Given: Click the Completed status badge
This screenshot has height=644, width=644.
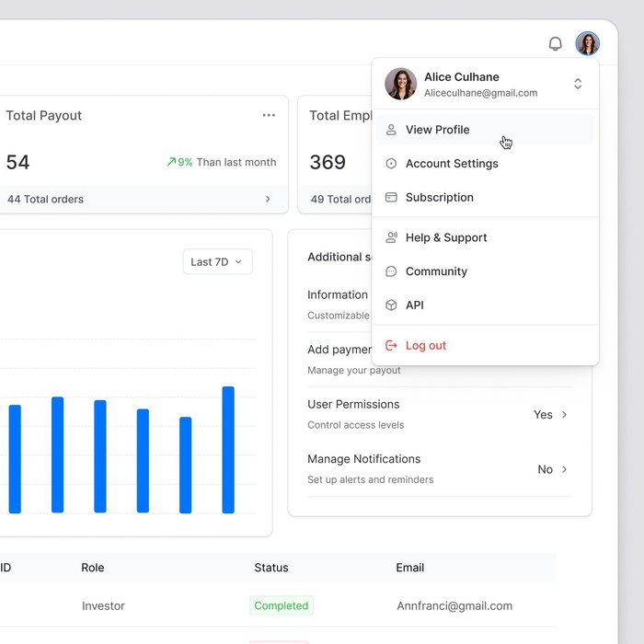Looking at the screenshot, I should [282, 605].
